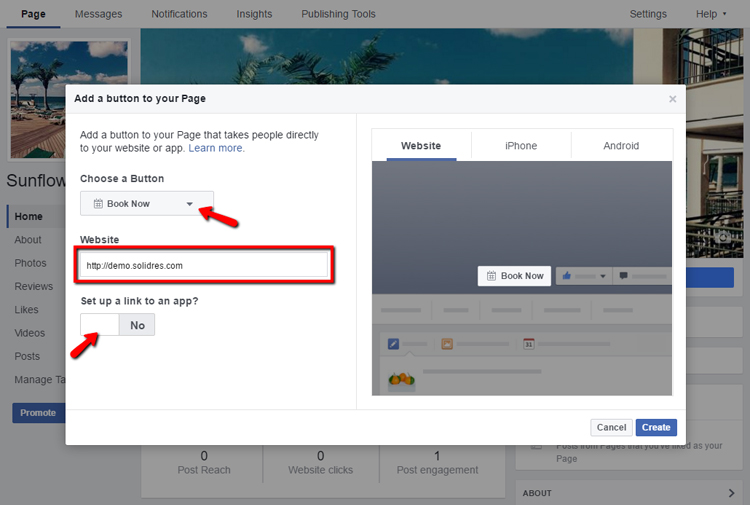
Task: Click the oranges thumbnail in preview
Action: point(401,380)
